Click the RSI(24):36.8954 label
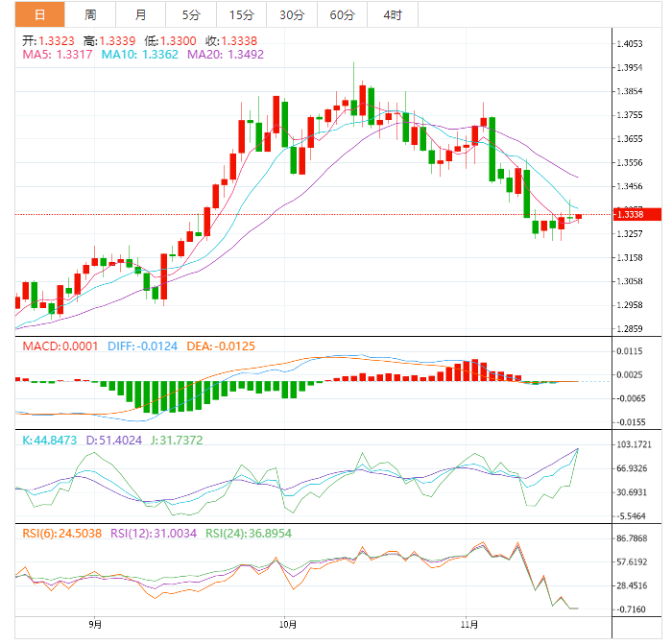672x644 pixels. click(x=249, y=534)
